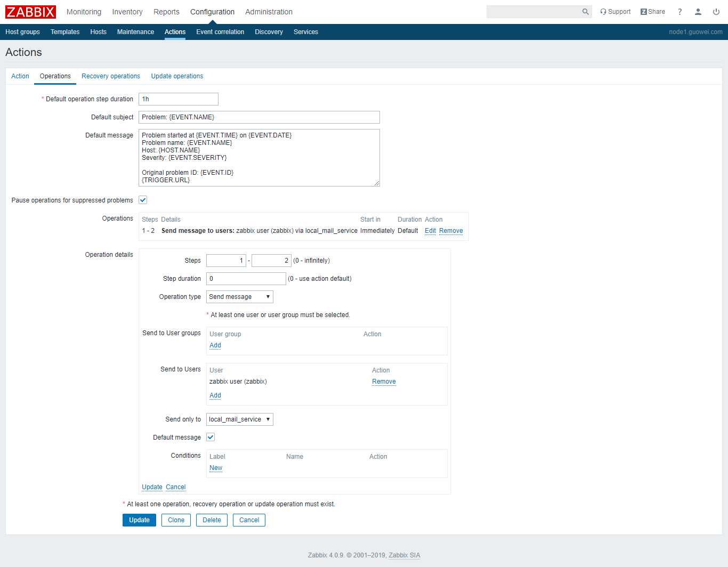Click the Steps to field

(271, 261)
